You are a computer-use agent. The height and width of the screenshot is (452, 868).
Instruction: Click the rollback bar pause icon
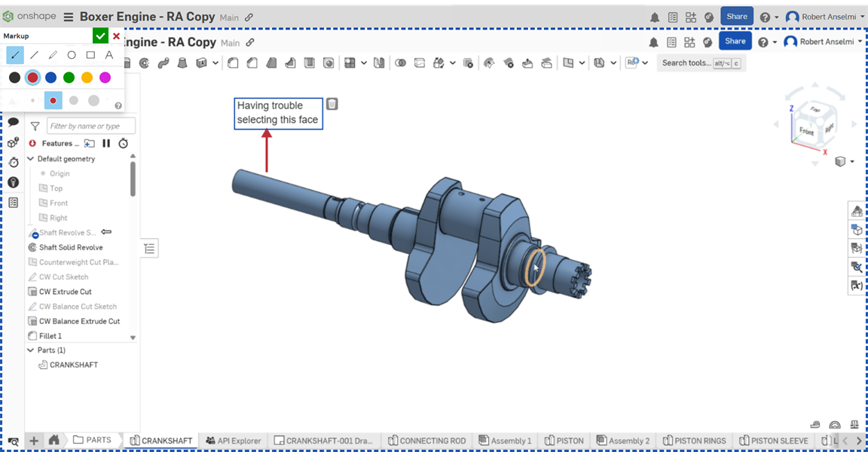[106, 143]
